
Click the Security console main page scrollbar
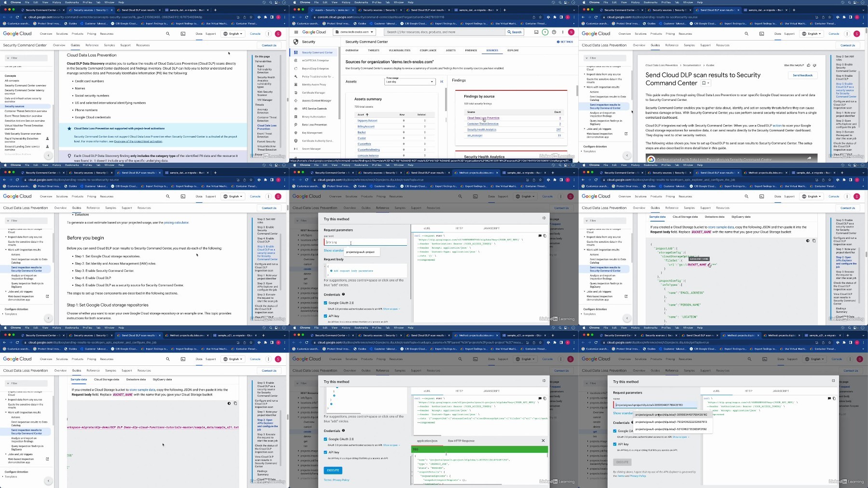[x=577, y=91]
